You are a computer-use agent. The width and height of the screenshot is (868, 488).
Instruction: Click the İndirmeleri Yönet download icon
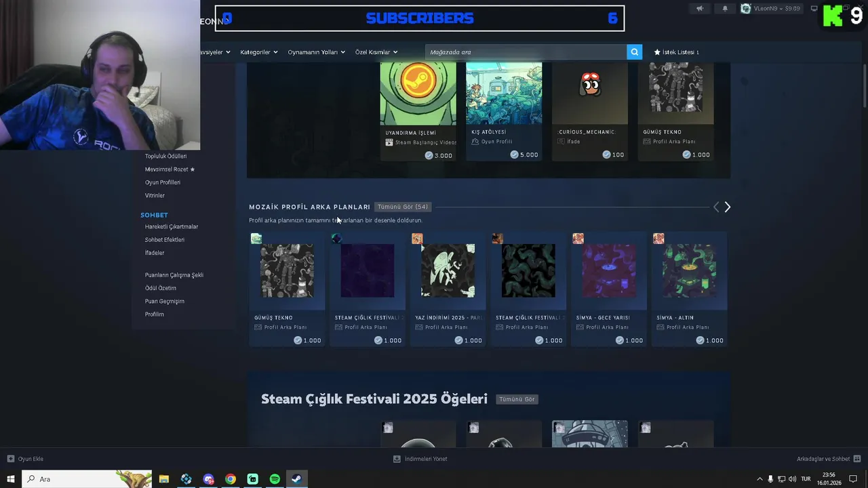tap(397, 459)
